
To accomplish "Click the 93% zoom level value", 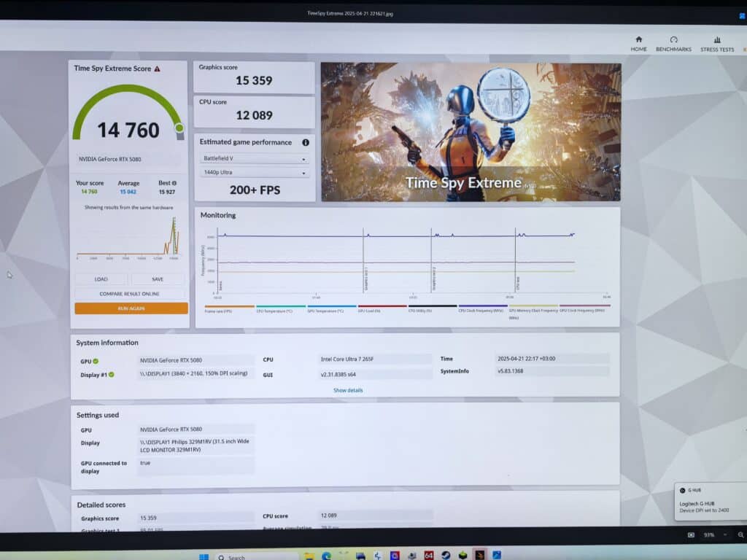I will point(709,534).
